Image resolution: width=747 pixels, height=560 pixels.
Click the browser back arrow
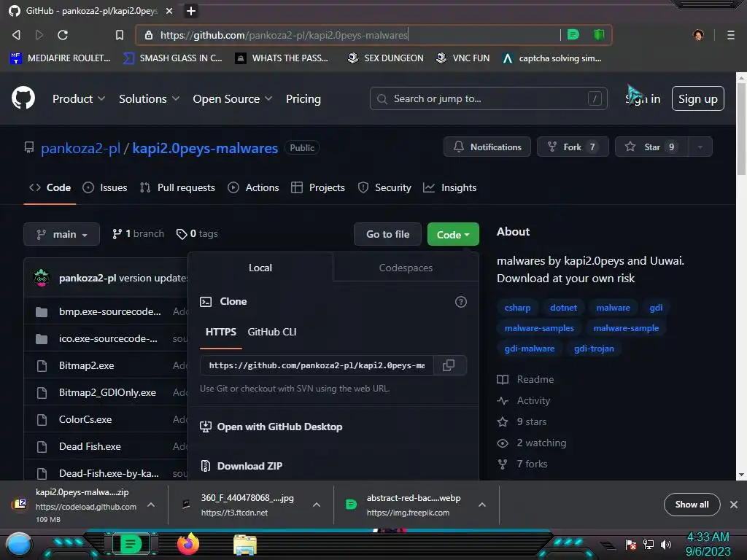pos(17,35)
